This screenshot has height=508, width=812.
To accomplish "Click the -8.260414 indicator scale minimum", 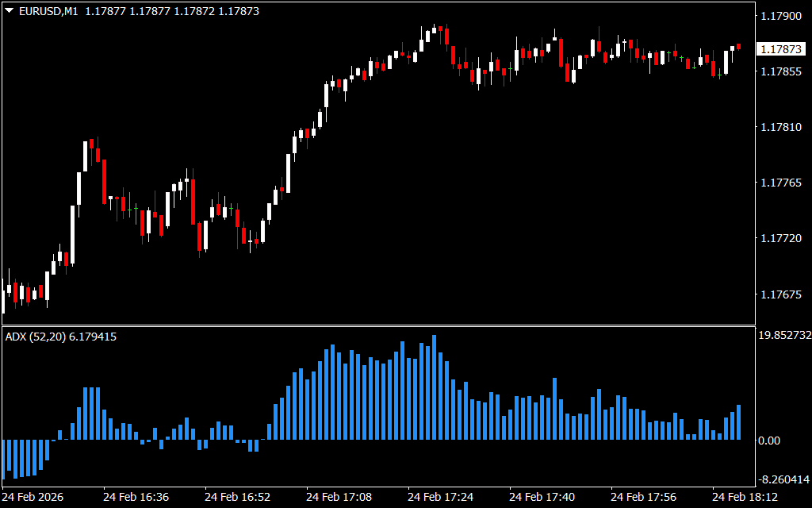I will point(784,479).
